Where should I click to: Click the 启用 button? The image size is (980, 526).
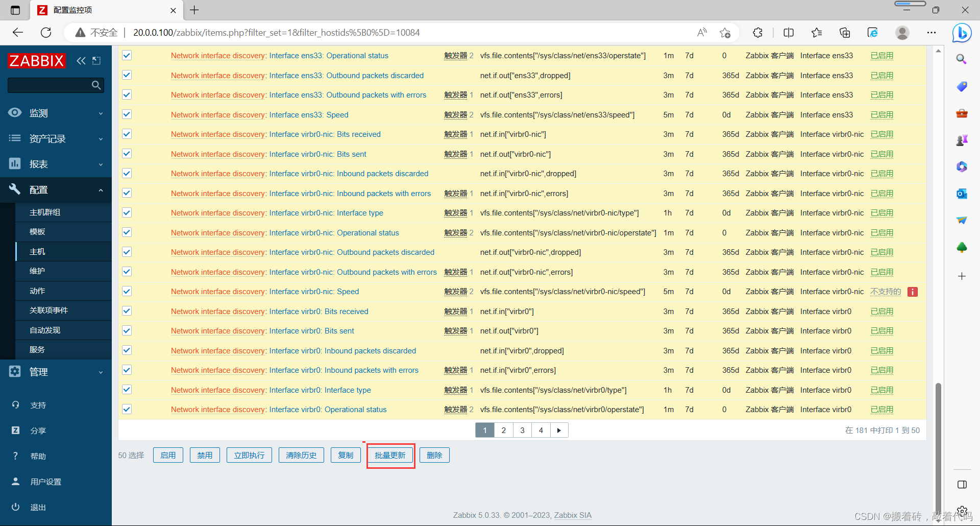pos(168,455)
